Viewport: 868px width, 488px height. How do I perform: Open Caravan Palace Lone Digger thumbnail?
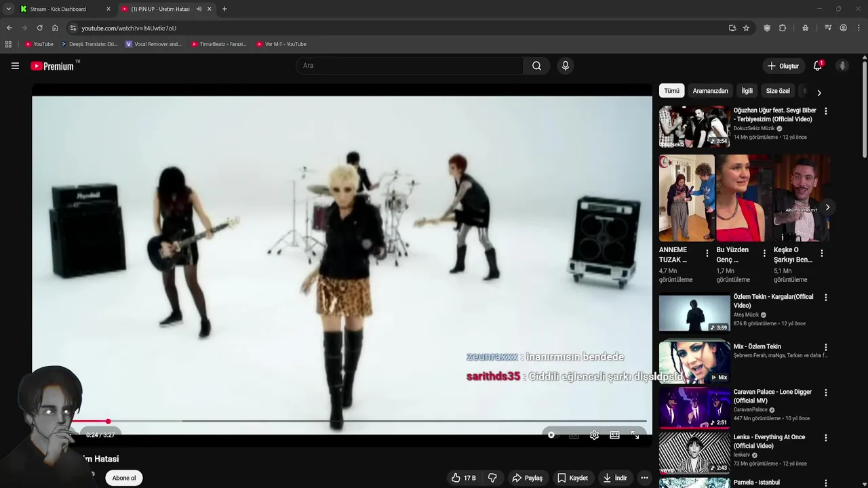click(x=694, y=408)
